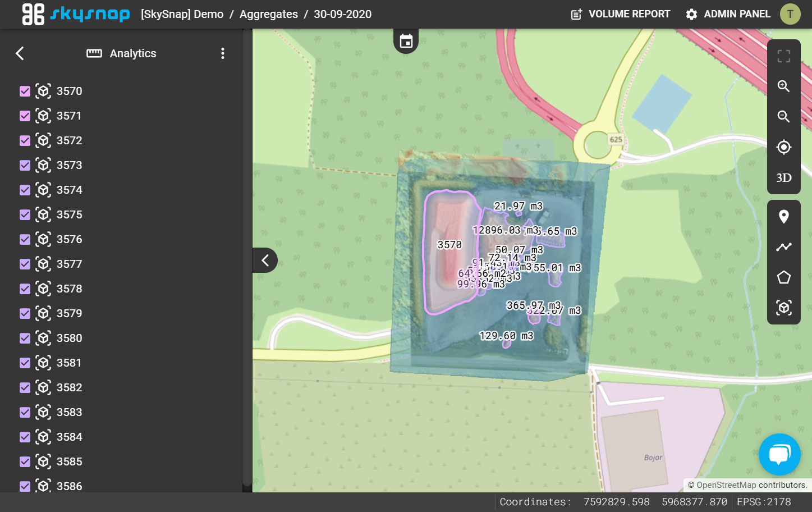Click the 12896.03 m3 volume label
The image size is (812, 512).
[x=506, y=230]
